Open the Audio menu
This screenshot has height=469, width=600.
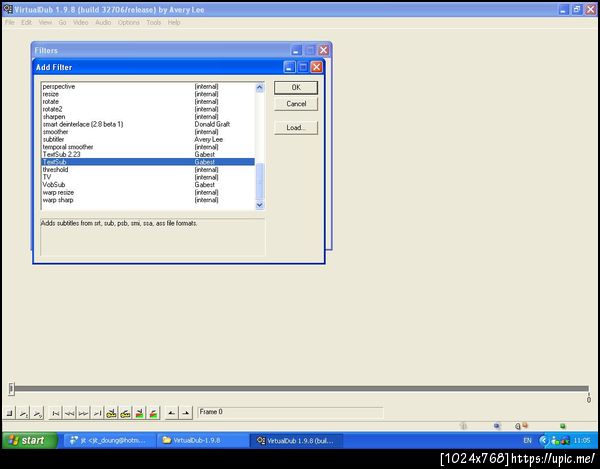tap(103, 23)
